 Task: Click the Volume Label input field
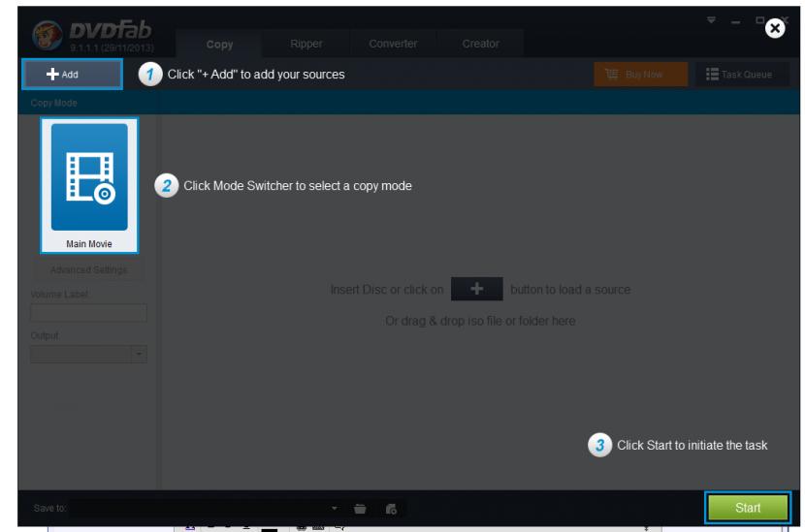click(x=89, y=312)
